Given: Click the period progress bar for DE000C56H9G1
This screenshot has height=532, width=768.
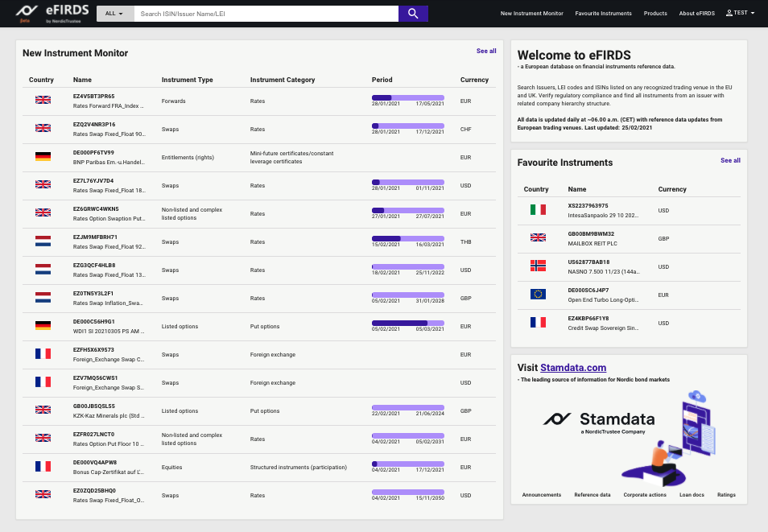Looking at the screenshot, I should pos(407,323).
